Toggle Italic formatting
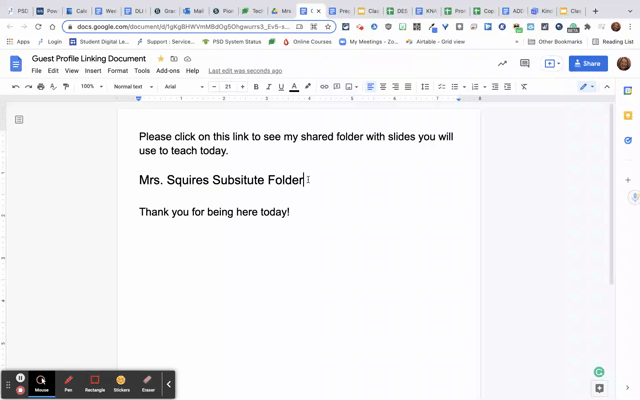 point(269,87)
